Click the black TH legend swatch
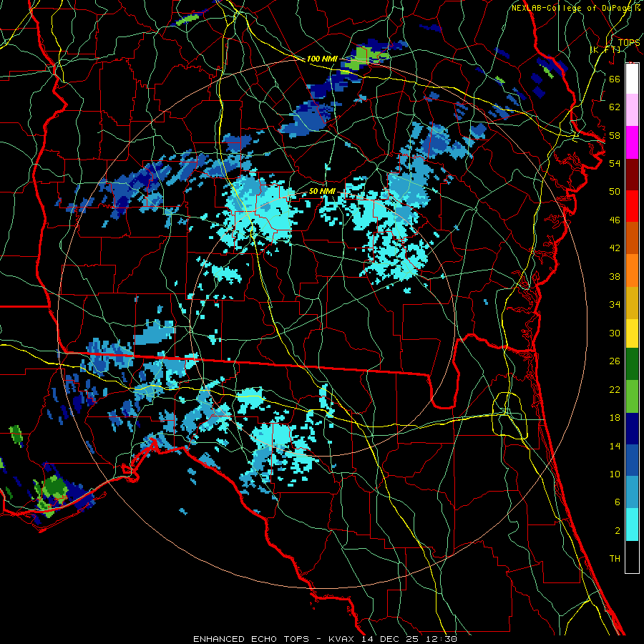The image size is (644, 644). click(632, 557)
